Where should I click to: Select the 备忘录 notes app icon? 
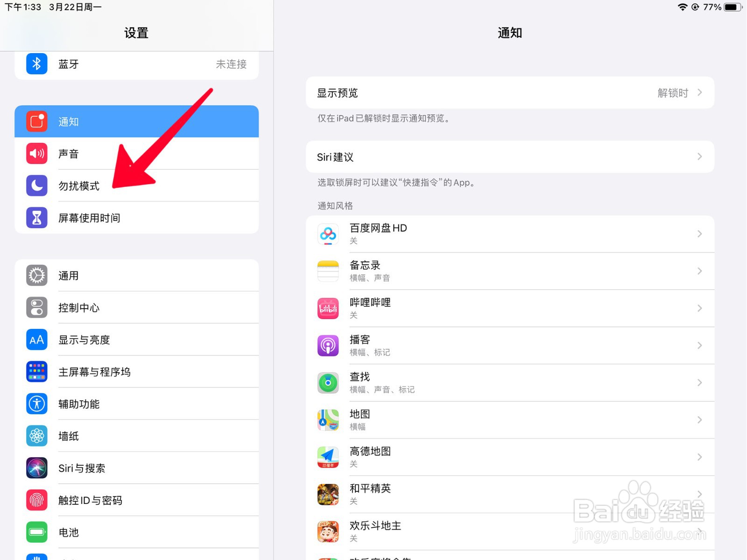click(x=328, y=271)
